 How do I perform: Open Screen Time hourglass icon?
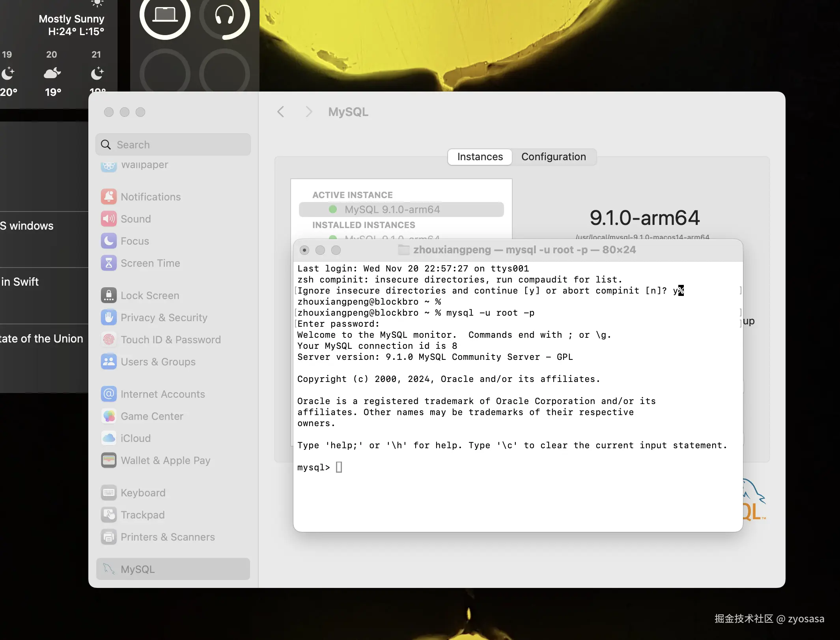pyautogui.click(x=109, y=263)
